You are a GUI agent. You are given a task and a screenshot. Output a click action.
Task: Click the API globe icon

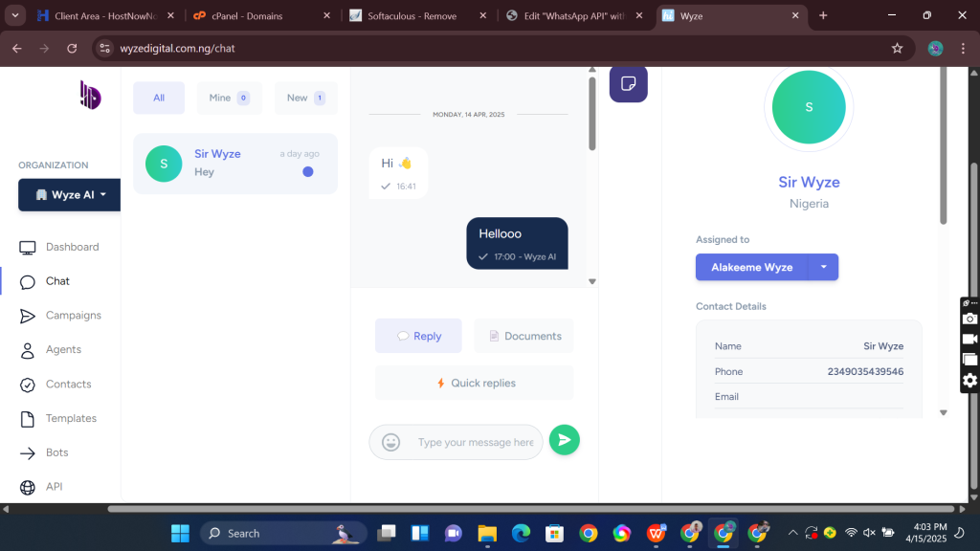point(28,487)
